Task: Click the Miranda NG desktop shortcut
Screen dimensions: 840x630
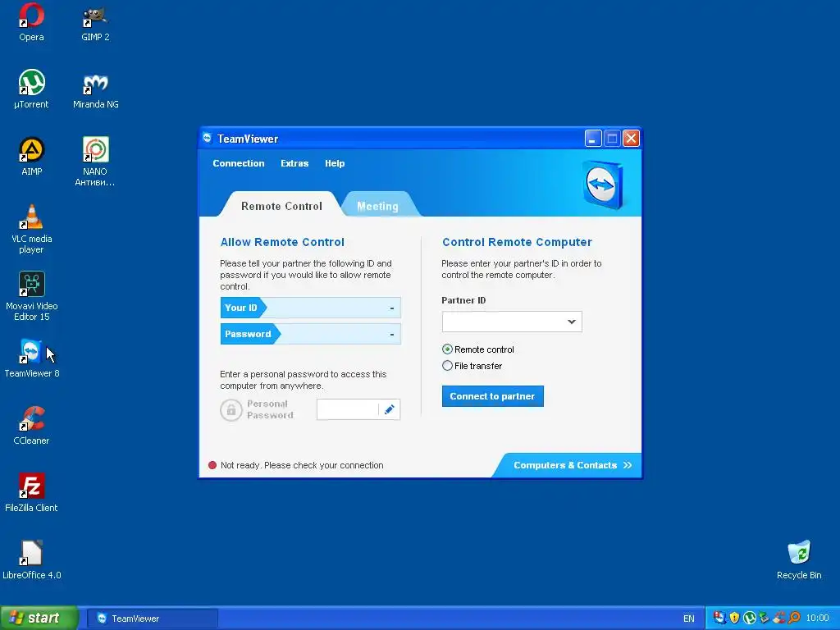Action: pyautogui.click(x=95, y=89)
